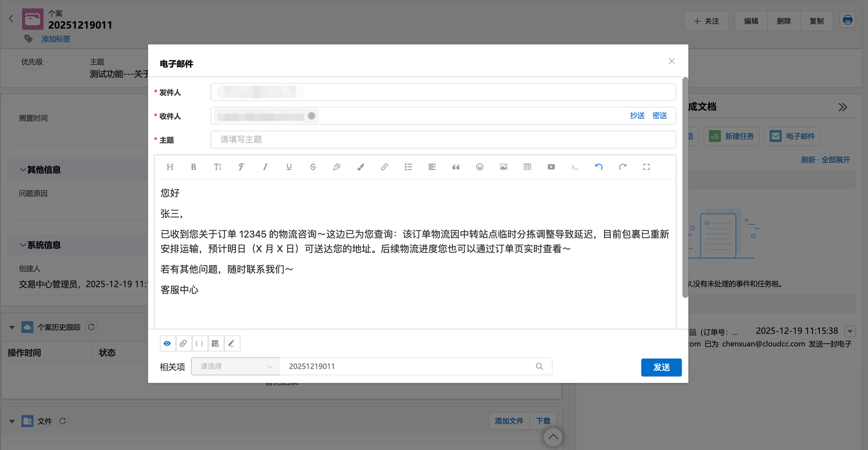This screenshot has width=868, height=450.
Task: Insert merge field with braces icon
Action: (x=199, y=343)
